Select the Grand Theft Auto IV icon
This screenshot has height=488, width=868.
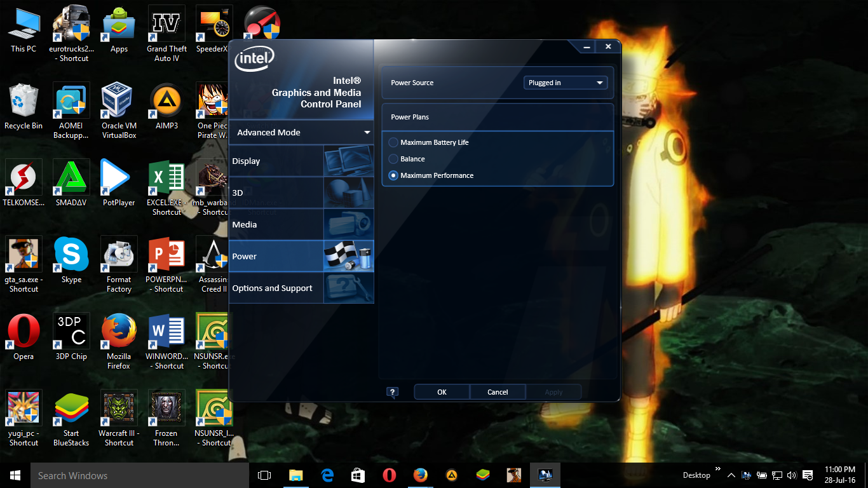[x=166, y=34]
